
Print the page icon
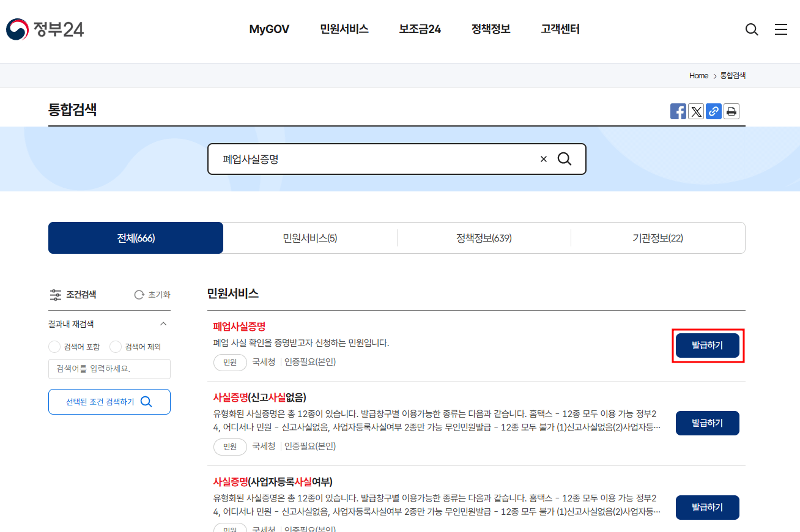point(731,111)
